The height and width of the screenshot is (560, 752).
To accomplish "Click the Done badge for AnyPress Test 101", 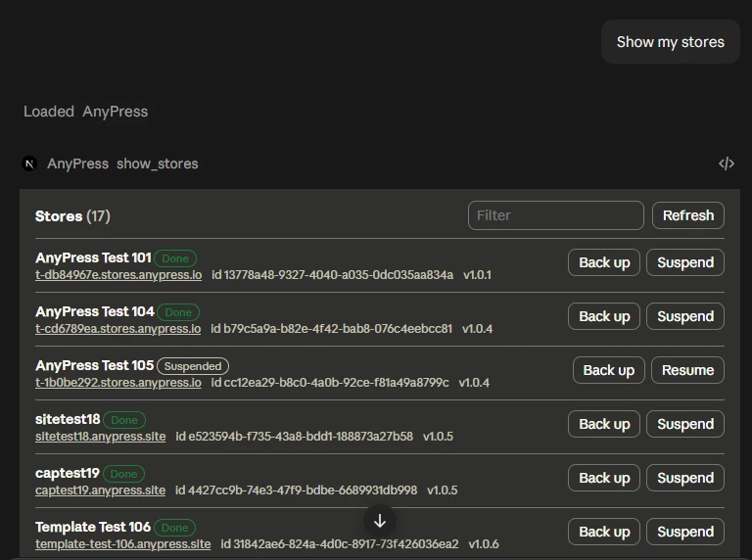I will click(175, 258).
